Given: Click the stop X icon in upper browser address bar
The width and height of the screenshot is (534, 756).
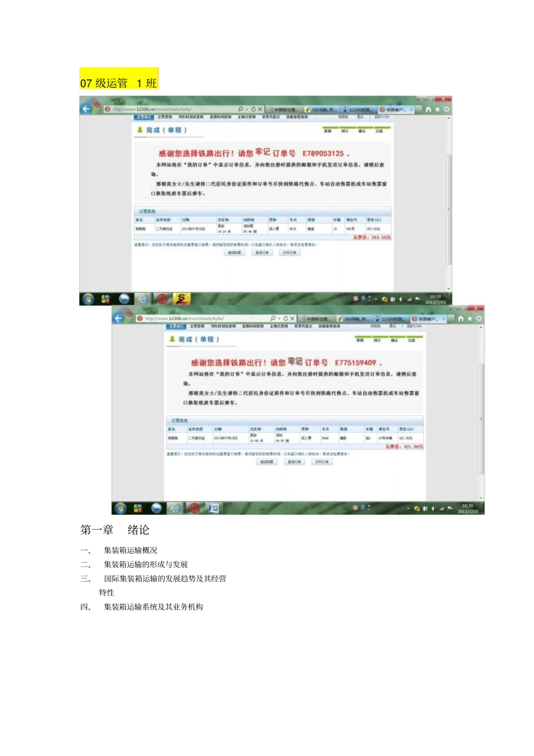Looking at the screenshot, I should 260,109.
